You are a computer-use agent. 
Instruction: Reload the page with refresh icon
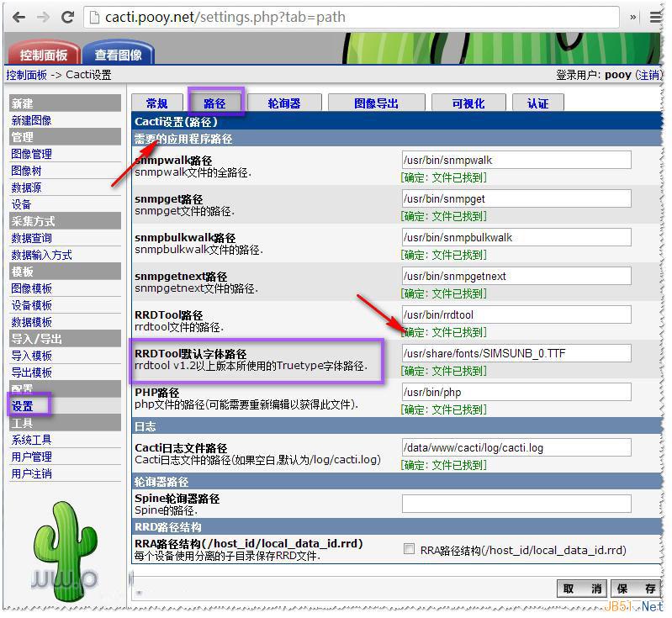67,17
